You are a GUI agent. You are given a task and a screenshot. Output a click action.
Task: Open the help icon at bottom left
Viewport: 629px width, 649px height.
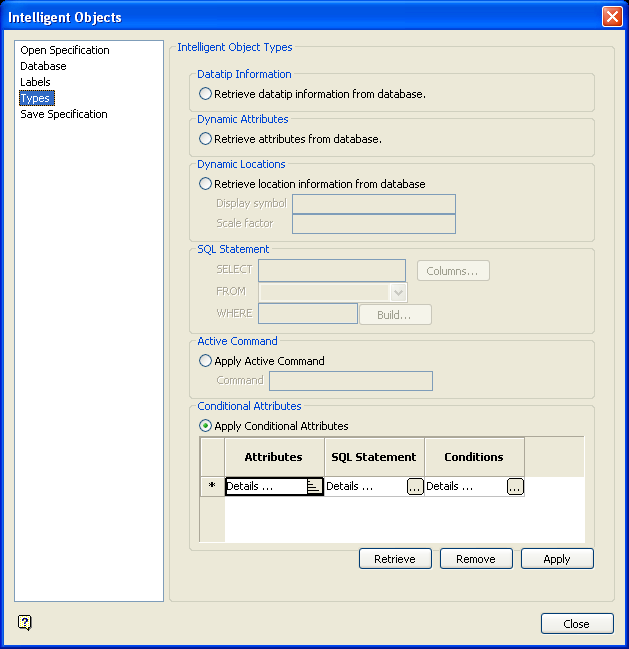pos(25,622)
